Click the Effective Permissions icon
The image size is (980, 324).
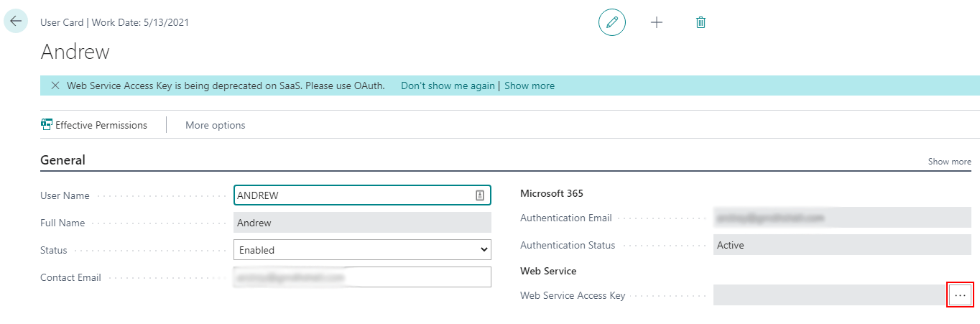(47, 124)
